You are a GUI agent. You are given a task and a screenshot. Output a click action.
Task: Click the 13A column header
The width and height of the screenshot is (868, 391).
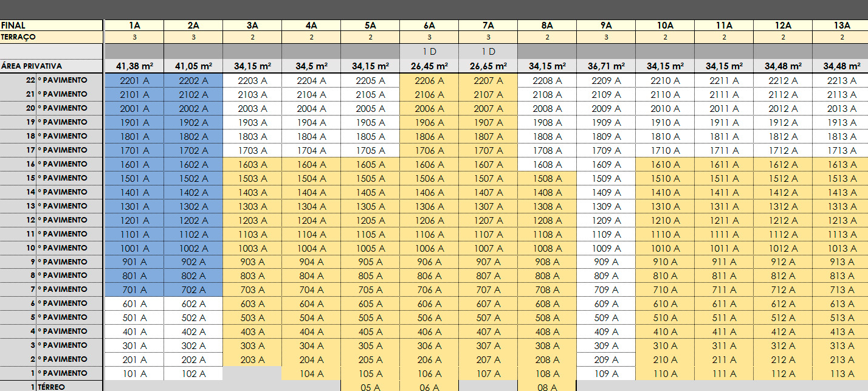pos(842,26)
